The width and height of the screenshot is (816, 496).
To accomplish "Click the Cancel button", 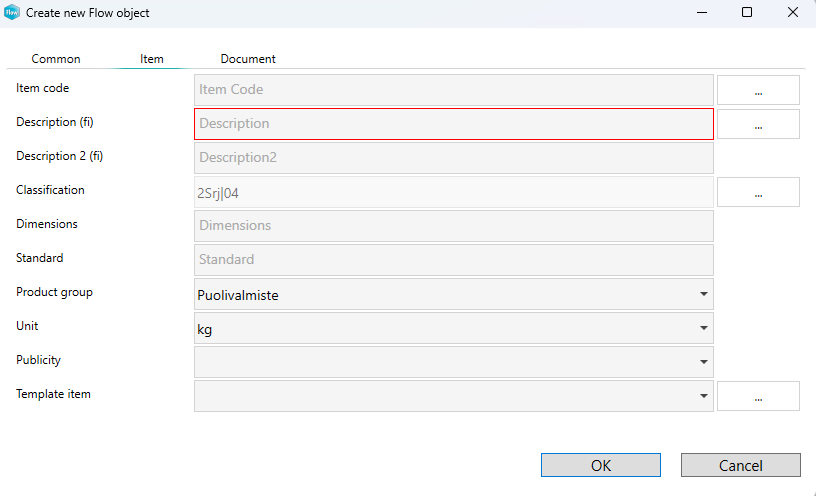I will coord(740,465).
